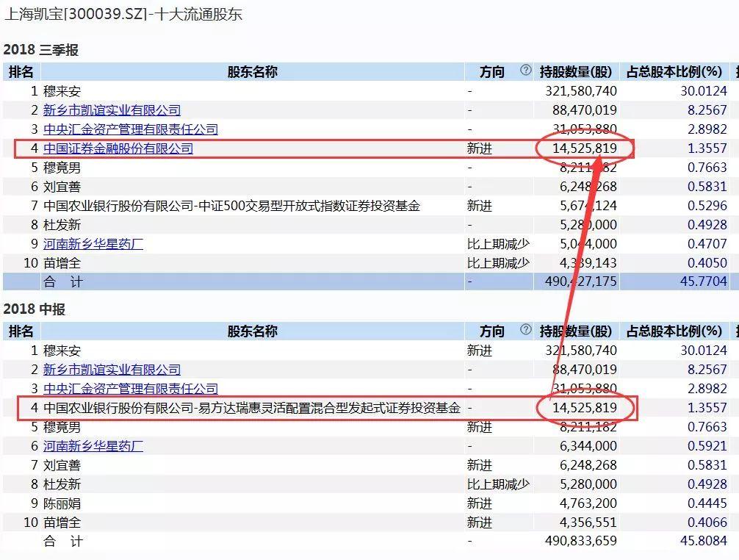Open 河南新乡华星药厂 link in 中报 table
The height and width of the screenshot is (560, 739).
(93, 446)
